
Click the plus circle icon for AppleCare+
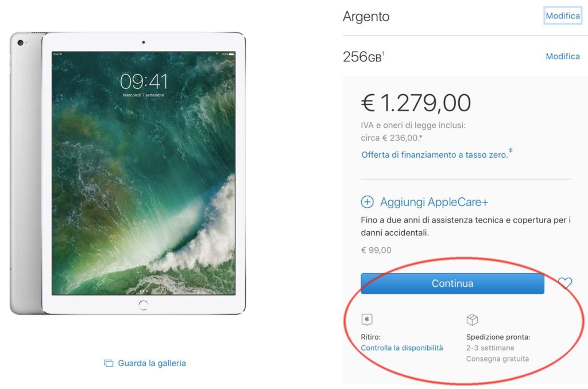point(367,202)
